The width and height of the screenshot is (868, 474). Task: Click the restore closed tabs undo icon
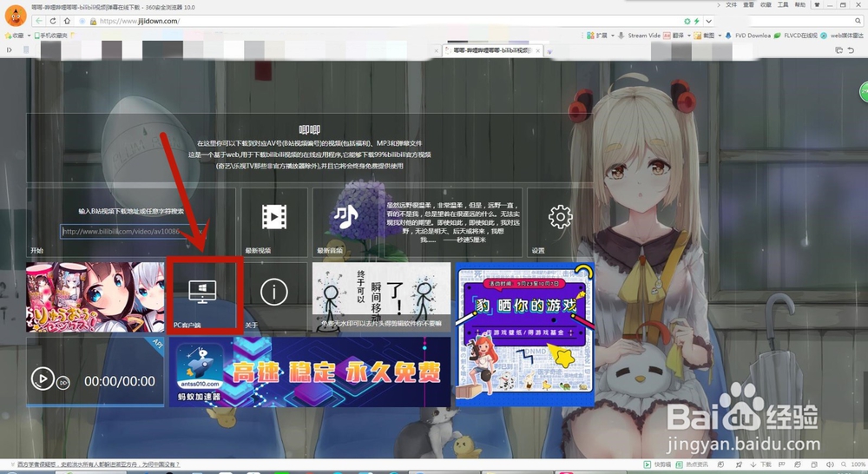tap(851, 50)
